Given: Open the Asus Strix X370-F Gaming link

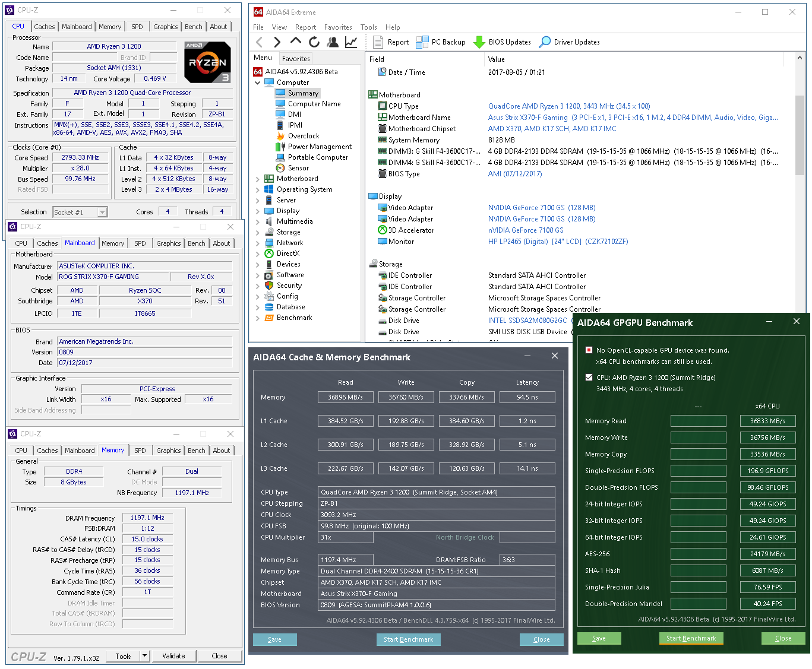Looking at the screenshot, I should [633, 118].
